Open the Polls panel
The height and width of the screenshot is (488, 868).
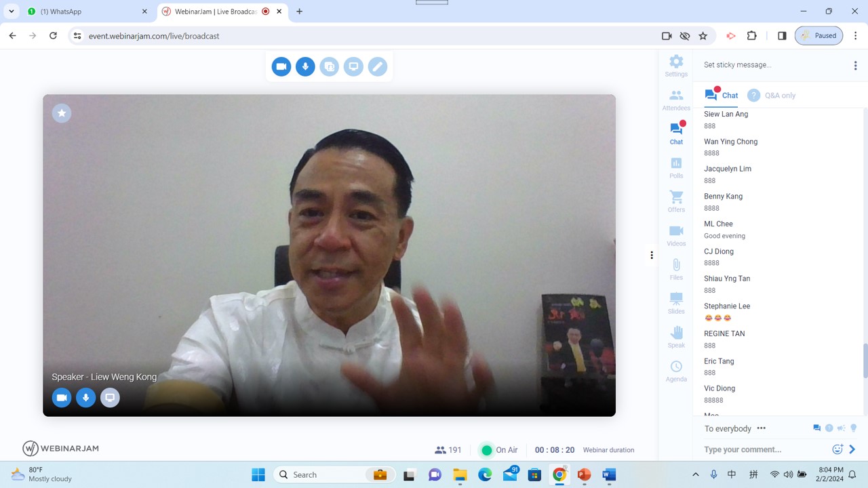coord(676,167)
